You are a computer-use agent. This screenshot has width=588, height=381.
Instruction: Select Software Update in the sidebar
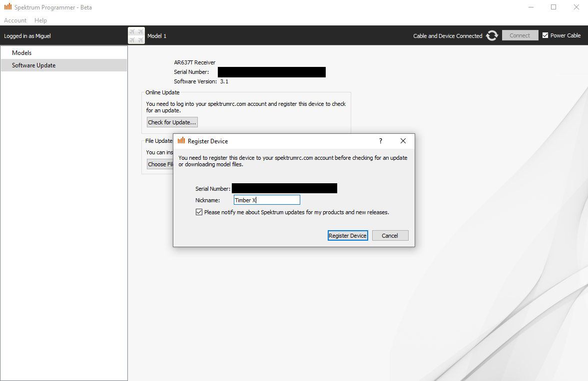click(34, 65)
